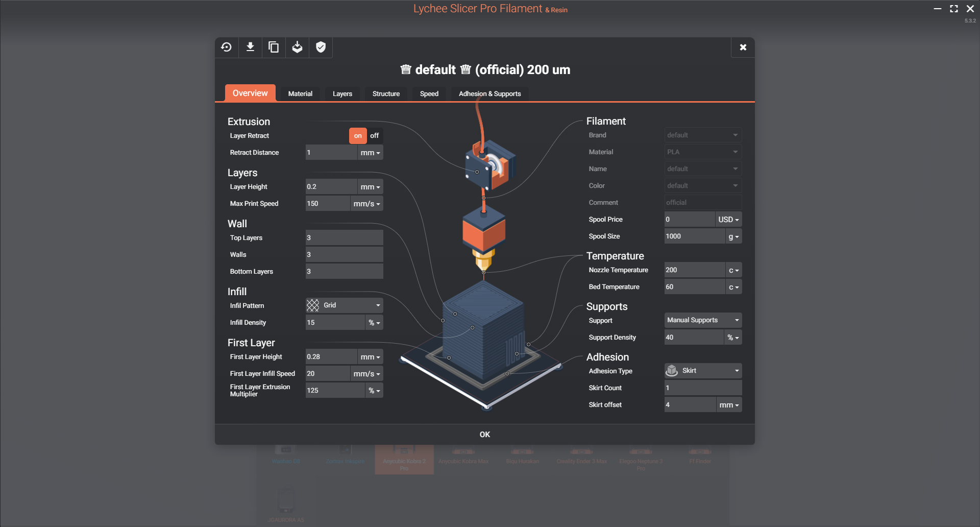This screenshot has width=980, height=527.
Task: Switch to the Material tab
Action: [x=300, y=93]
